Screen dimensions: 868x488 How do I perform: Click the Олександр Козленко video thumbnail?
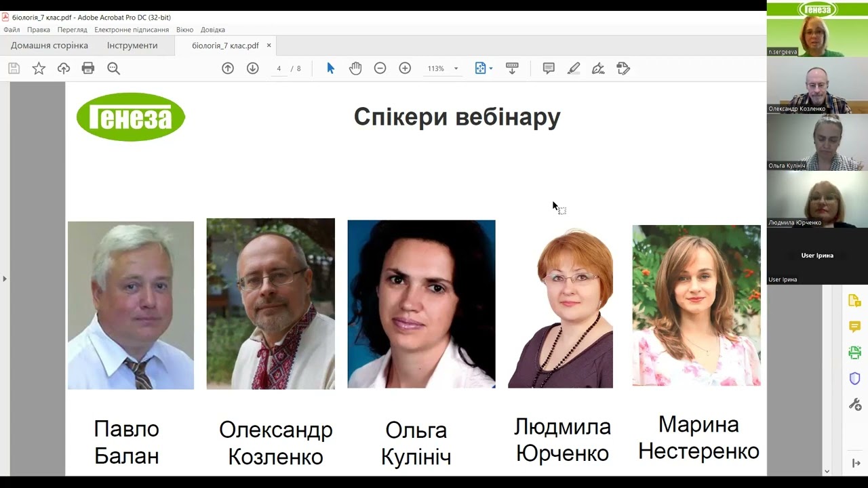pos(817,85)
